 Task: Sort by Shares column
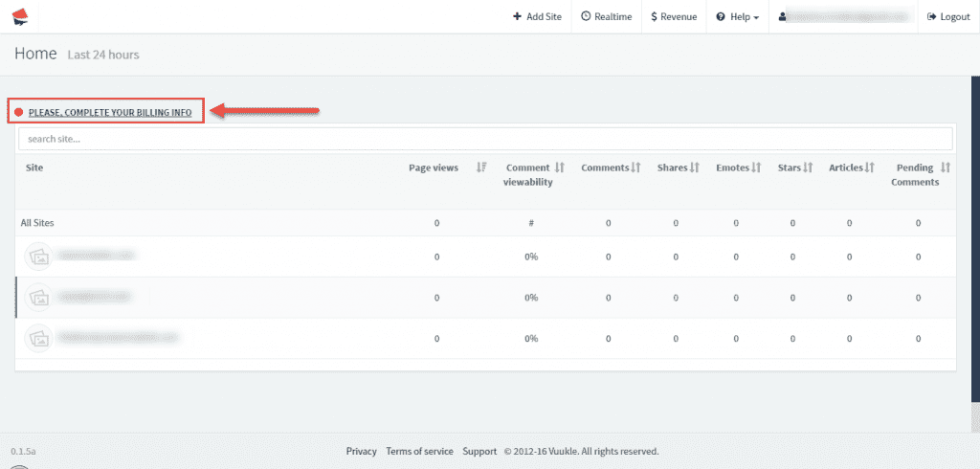pos(695,167)
